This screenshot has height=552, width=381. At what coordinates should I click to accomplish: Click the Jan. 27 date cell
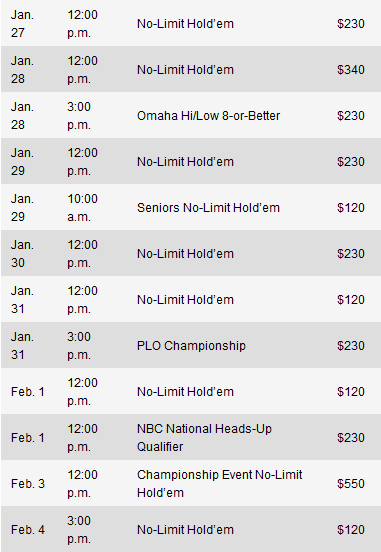coord(22,24)
